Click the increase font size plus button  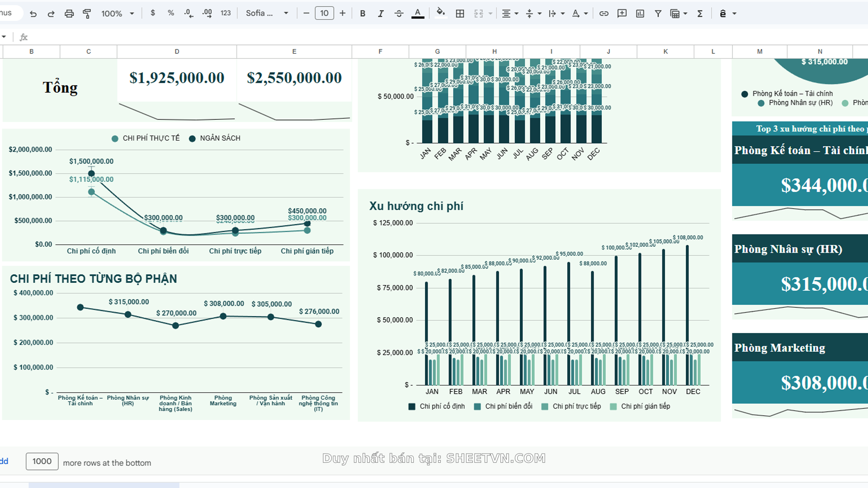click(x=342, y=14)
